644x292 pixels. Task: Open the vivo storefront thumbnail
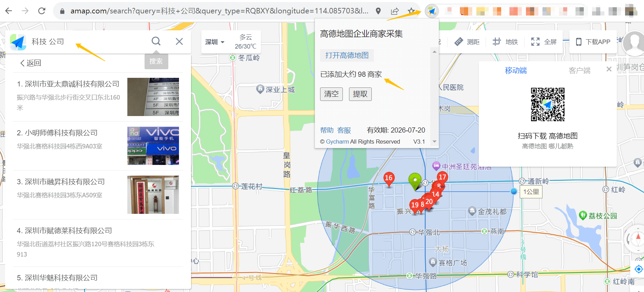[x=153, y=146]
